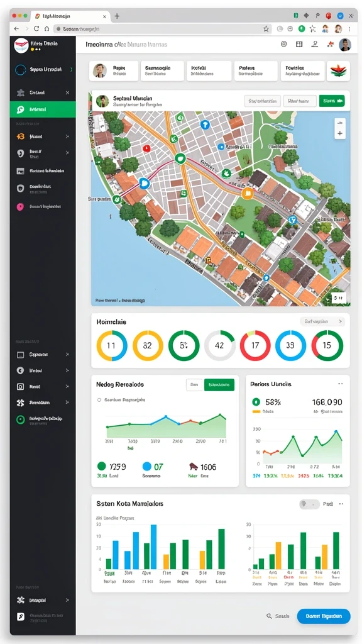Viewport: 362px width, 644px height.
Task: Select the highlighted green sidebar menu item
Action: pos(43,109)
